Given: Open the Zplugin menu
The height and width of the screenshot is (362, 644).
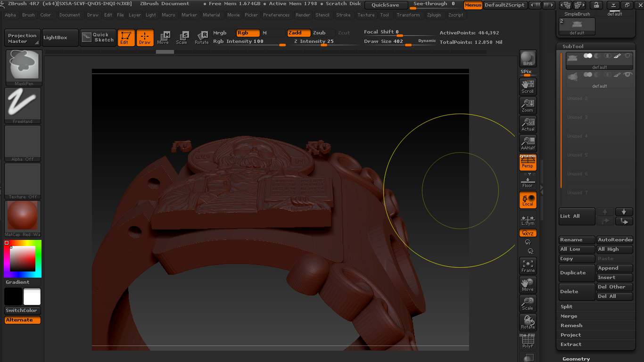Looking at the screenshot, I should click(434, 15).
